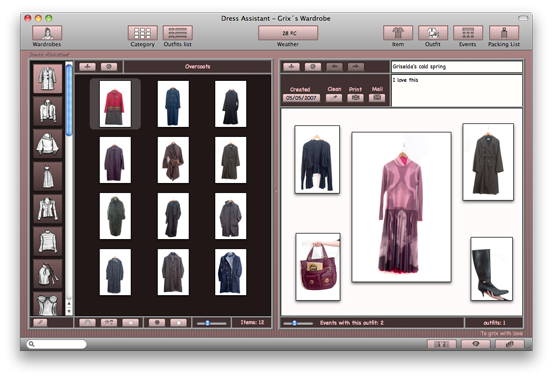Click the speech bubble icon at bottom right
The image size is (552, 378).
tap(476, 344)
